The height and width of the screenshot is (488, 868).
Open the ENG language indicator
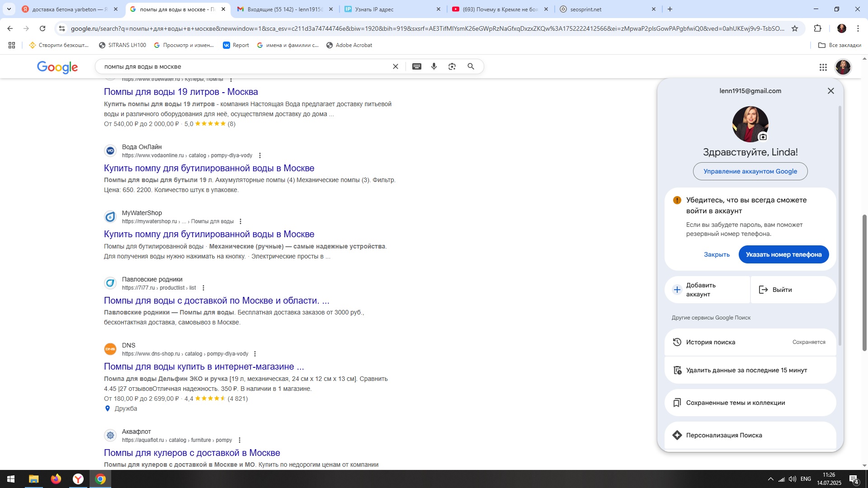point(806,479)
